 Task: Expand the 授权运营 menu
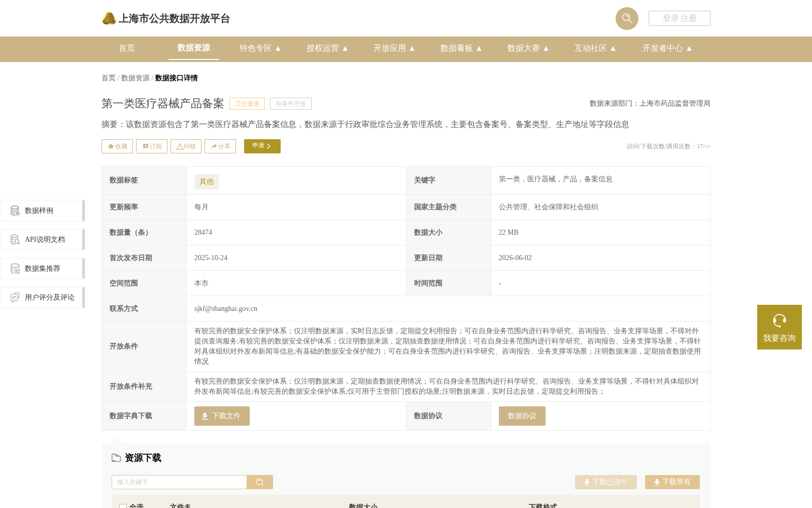[327, 48]
